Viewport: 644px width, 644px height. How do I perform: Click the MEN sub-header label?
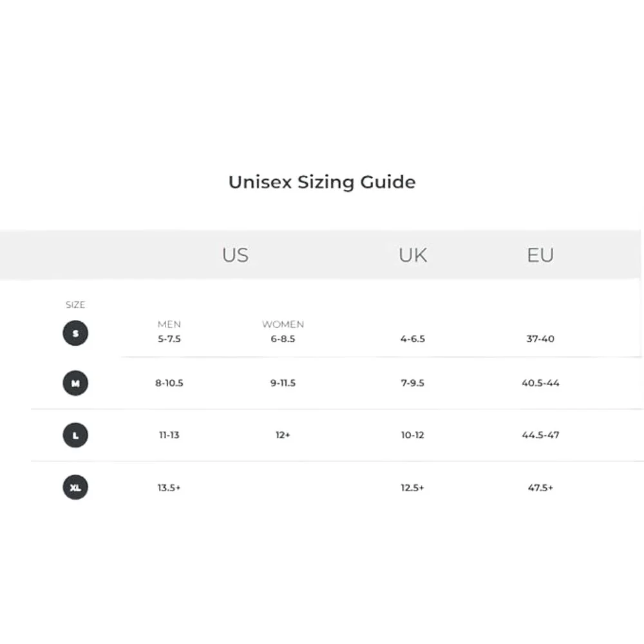tap(169, 325)
